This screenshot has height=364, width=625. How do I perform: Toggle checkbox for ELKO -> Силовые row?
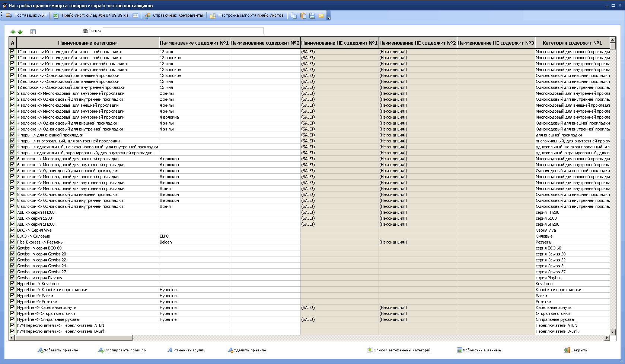click(12, 236)
